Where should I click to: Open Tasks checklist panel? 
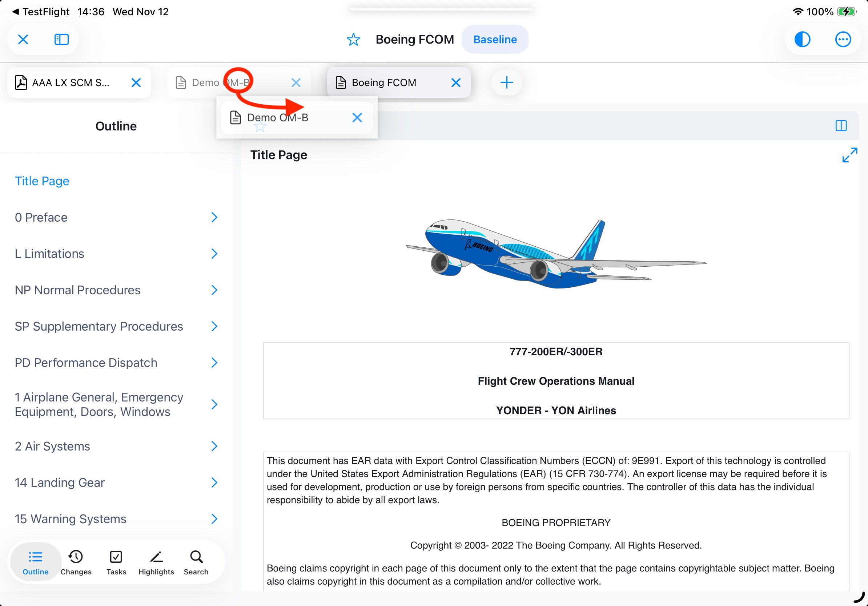click(x=116, y=562)
